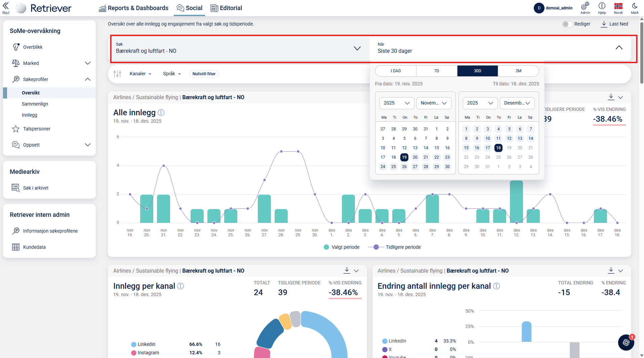The height and width of the screenshot is (358, 644).
Task: Switch to the Editorial tab
Action: 226,8
